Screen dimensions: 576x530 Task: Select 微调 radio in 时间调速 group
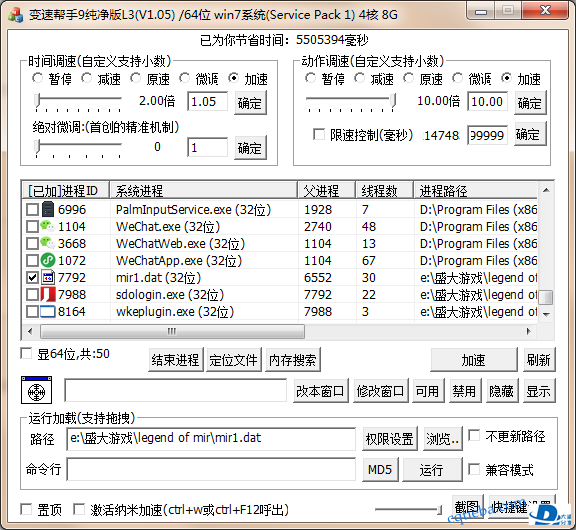184,78
